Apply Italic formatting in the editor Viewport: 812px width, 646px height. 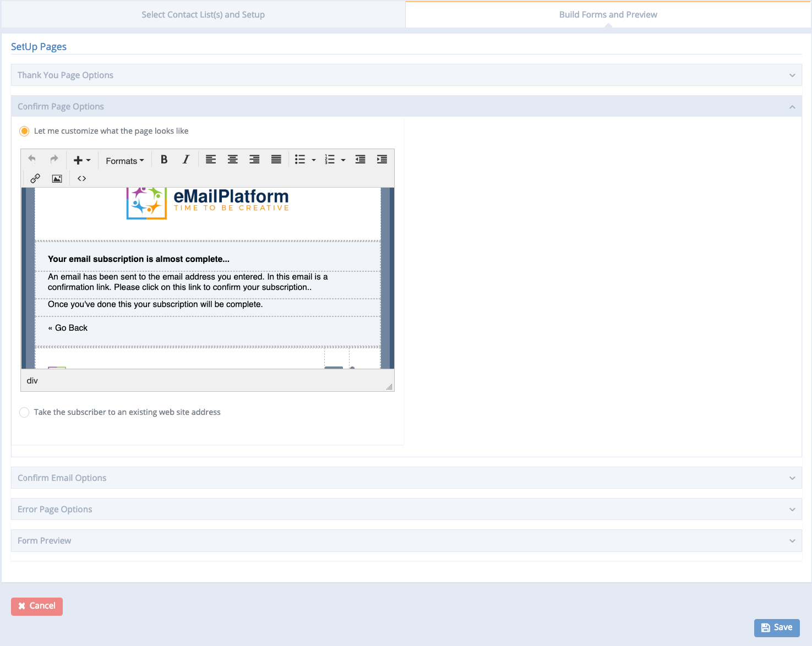click(186, 159)
